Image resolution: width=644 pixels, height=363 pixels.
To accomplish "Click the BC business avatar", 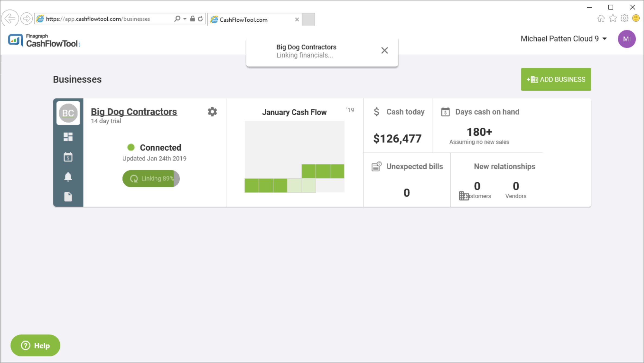I will coord(68,113).
